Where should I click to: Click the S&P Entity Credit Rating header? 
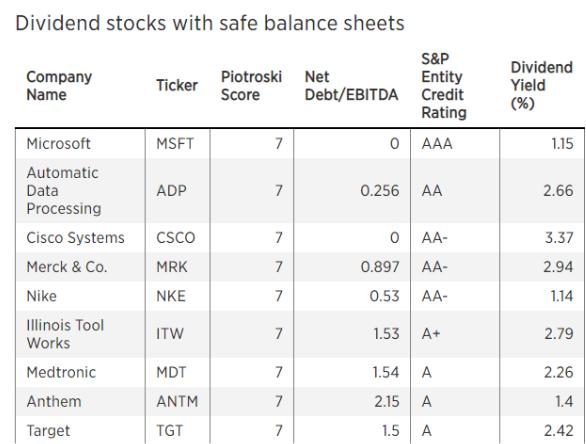[x=444, y=86]
